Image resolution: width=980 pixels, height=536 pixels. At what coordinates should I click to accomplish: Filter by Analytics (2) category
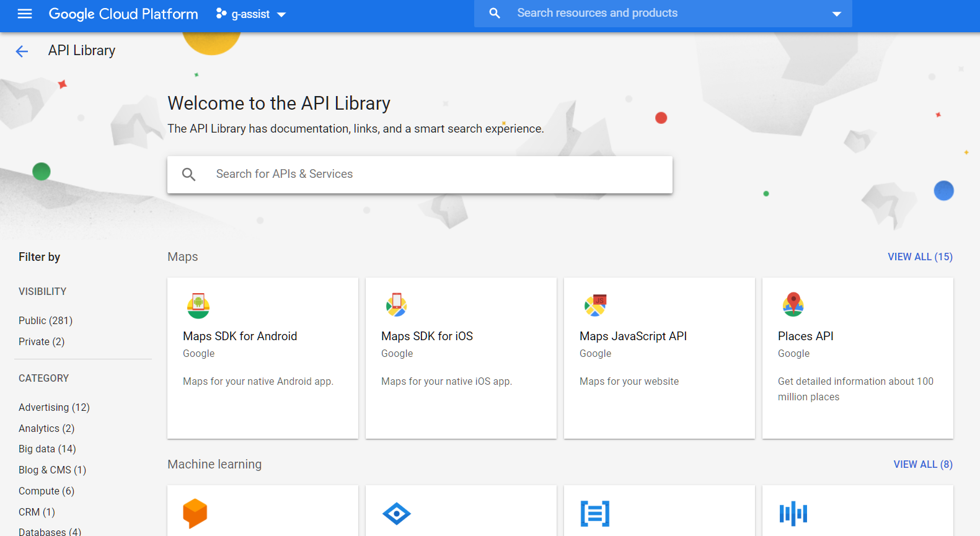(46, 428)
